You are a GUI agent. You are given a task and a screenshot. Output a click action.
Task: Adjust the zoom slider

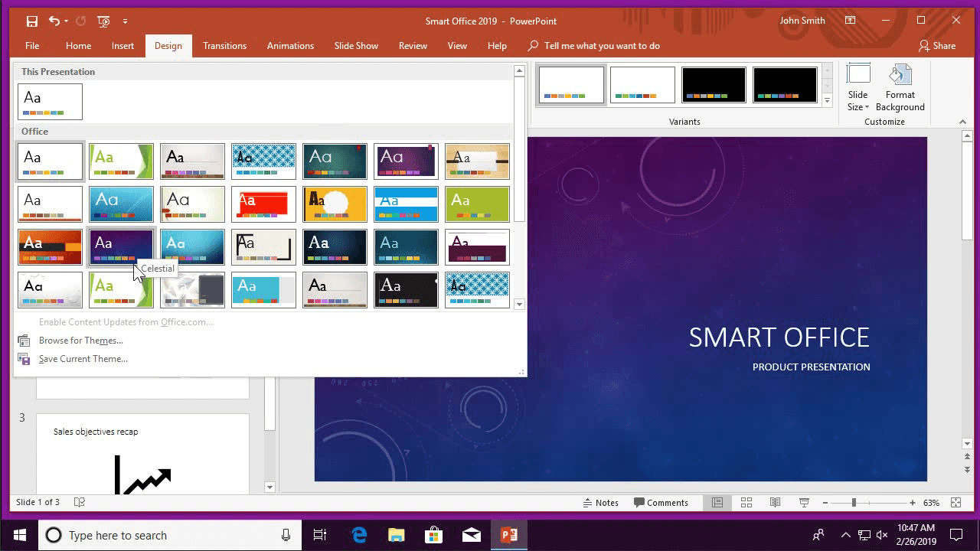pyautogui.click(x=852, y=503)
